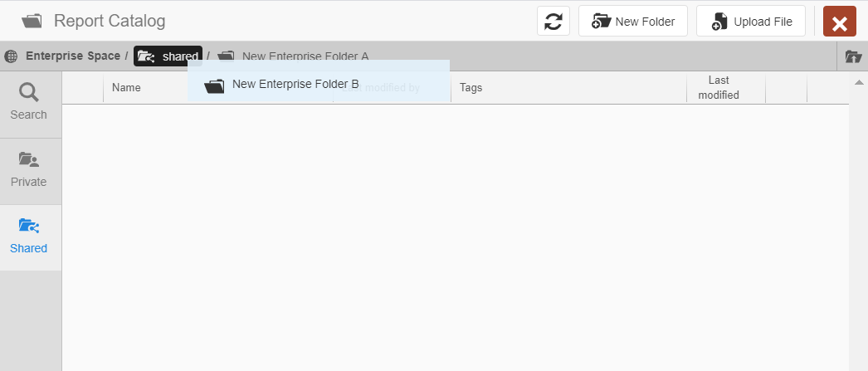
Task: Close the Report Catalog dialog
Action: (839, 22)
